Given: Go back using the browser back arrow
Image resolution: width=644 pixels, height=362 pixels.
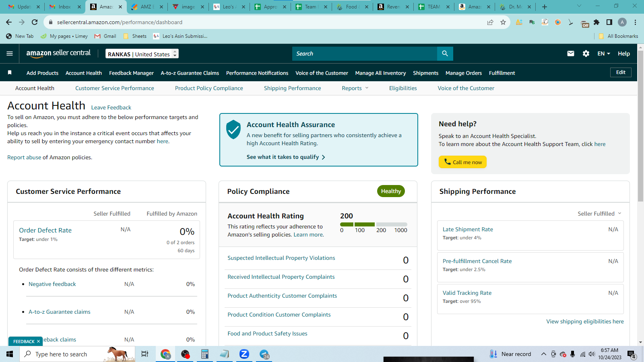Looking at the screenshot, I should tap(9, 22).
